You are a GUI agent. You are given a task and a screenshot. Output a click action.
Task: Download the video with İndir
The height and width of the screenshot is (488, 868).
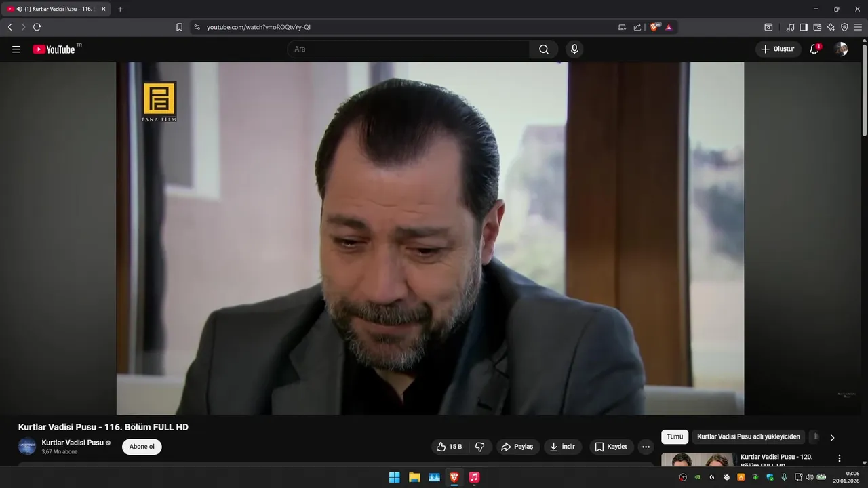point(563,447)
